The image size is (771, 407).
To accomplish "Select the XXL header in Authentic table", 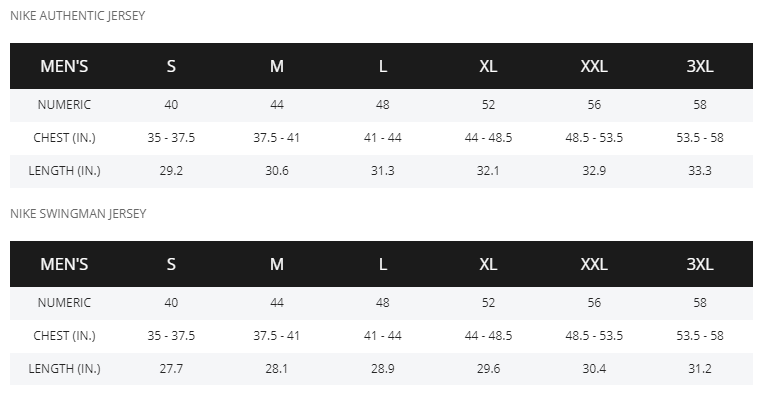I will [594, 66].
